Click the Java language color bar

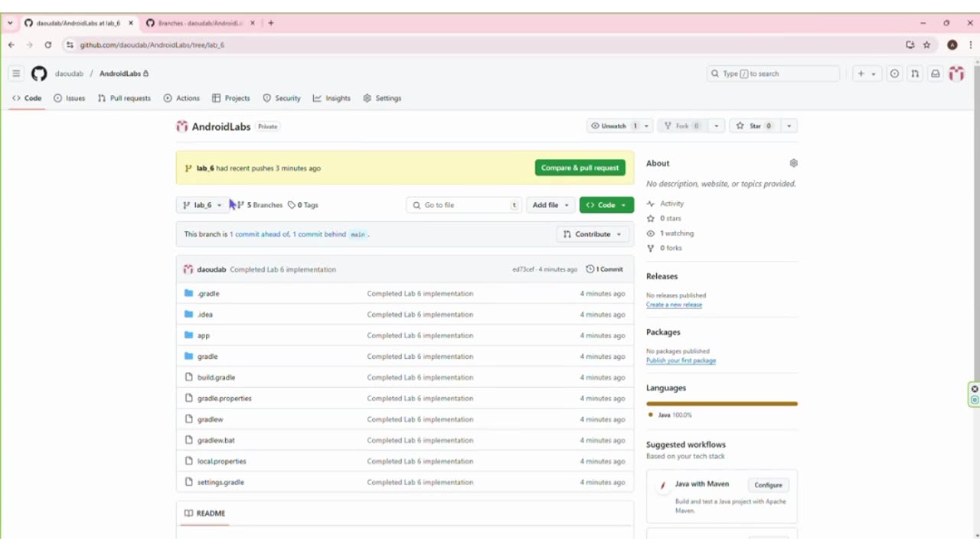coord(722,403)
